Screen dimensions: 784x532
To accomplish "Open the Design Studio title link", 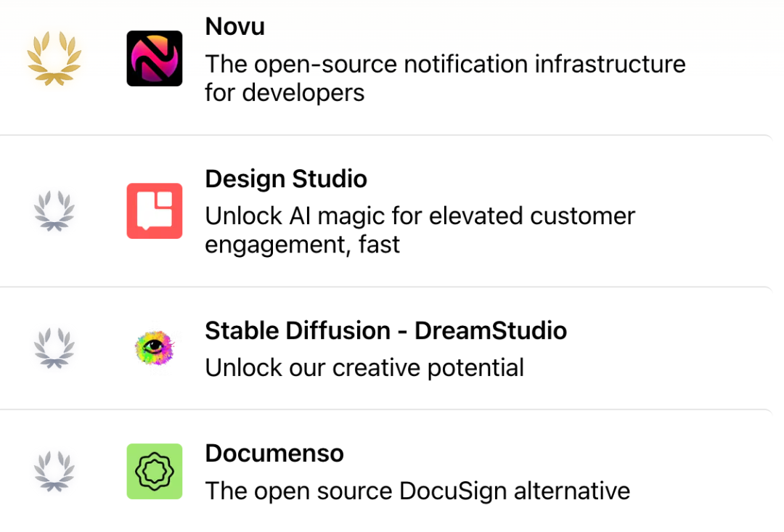I will click(x=286, y=179).
